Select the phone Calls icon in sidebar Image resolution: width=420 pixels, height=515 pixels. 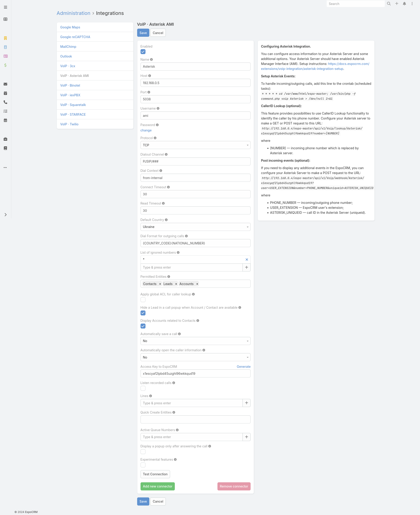click(5, 102)
